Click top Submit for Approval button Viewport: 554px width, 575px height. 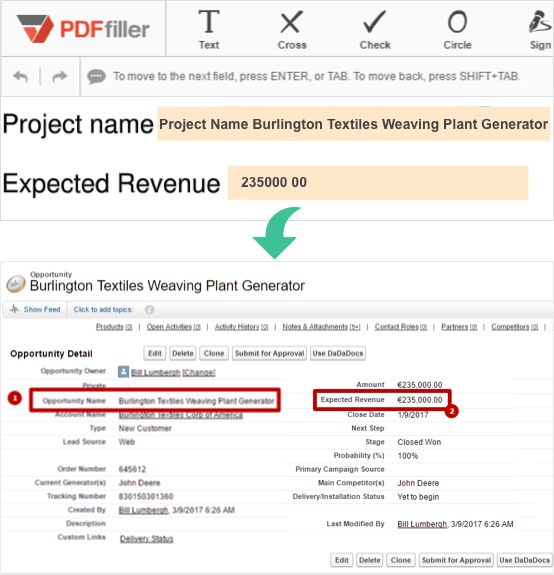pyautogui.click(x=269, y=354)
